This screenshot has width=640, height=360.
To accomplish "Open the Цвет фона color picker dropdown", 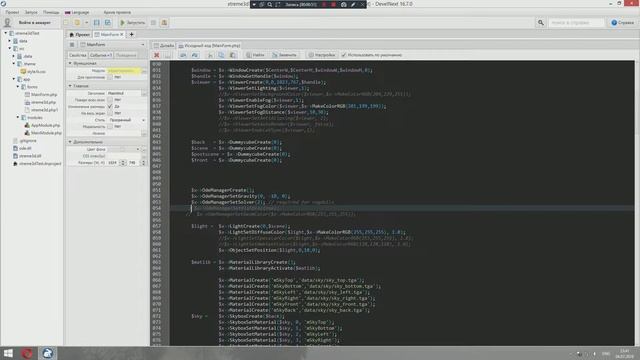I will click(138, 149).
